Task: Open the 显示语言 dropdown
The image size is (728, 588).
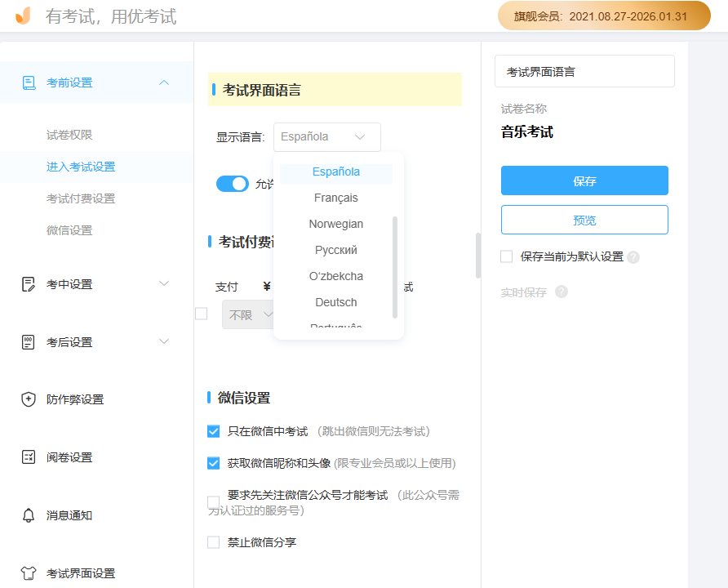Action: [326, 136]
